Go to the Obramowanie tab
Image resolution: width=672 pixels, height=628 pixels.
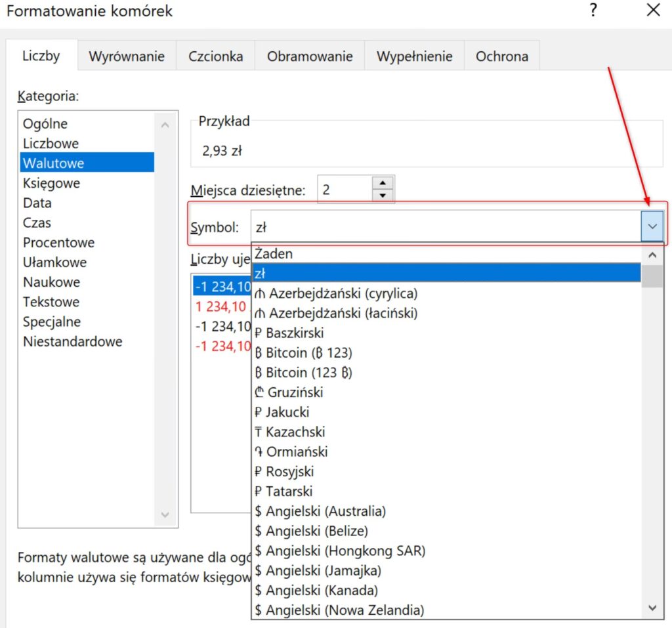pos(309,56)
